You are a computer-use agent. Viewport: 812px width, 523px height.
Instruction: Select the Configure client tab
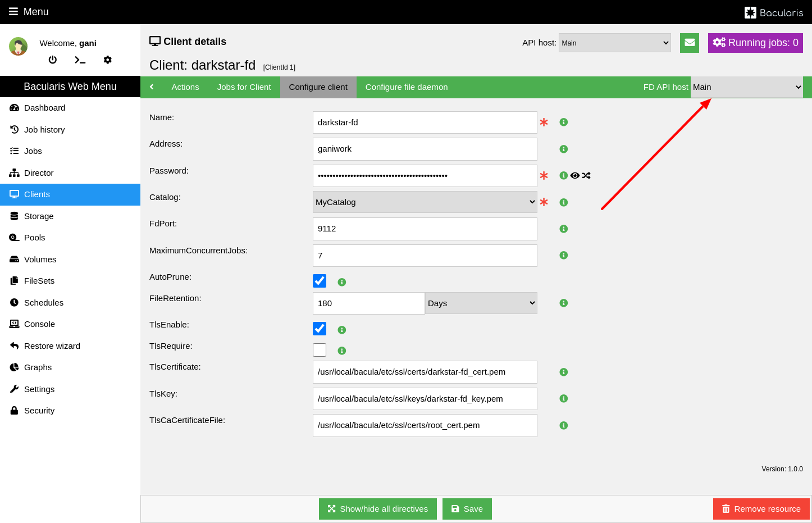(x=318, y=87)
